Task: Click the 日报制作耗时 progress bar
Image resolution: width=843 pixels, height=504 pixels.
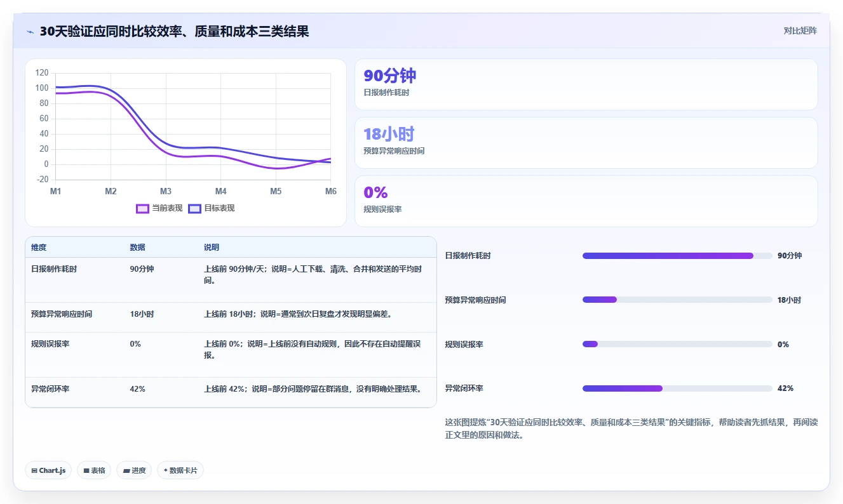Action: pyautogui.click(x=677, y=256)
